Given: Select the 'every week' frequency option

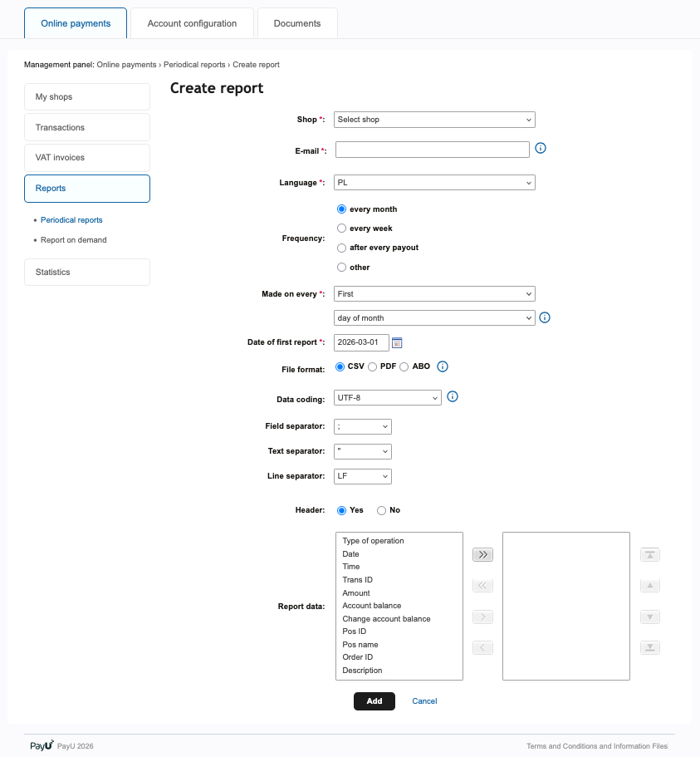Looking at the screenshot, I should (341, 228).
